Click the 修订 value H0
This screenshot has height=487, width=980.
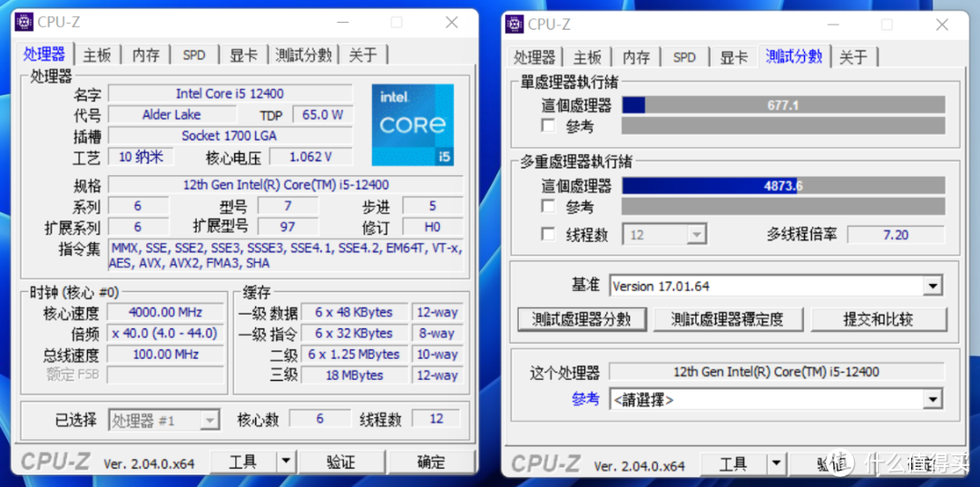[x=433, y=227]
